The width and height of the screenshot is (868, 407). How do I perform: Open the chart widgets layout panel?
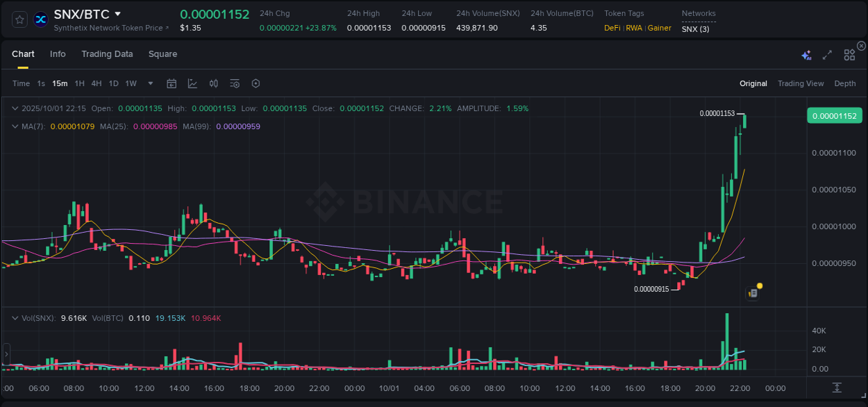(849, 54)
